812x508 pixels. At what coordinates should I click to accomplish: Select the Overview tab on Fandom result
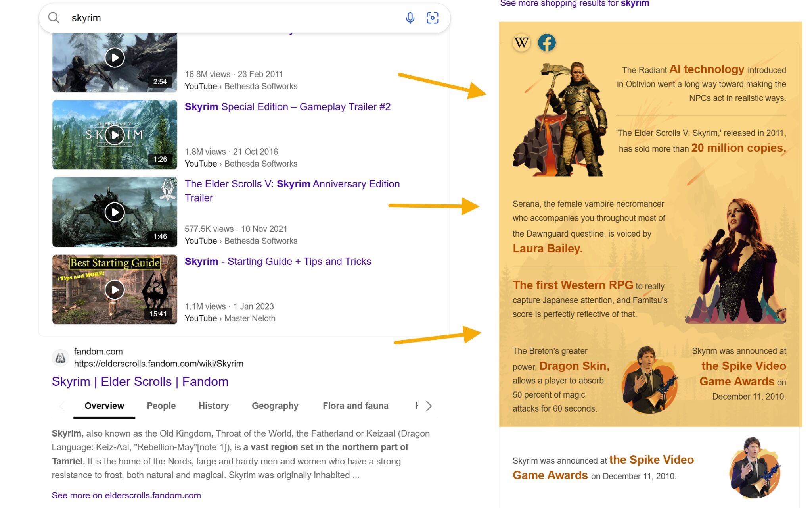tap(104, 406)
